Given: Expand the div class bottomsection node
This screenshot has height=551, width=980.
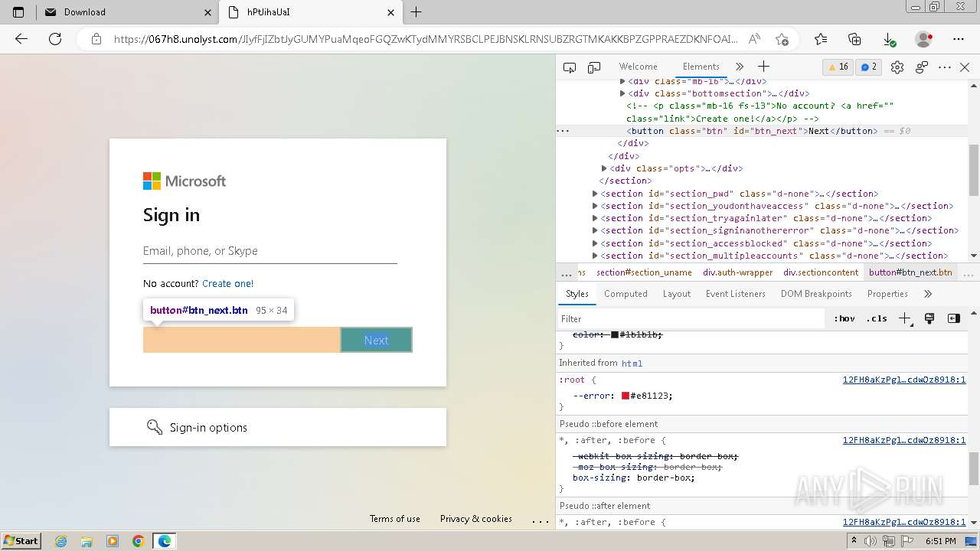Looking at the screenshot, I should pyautogui.click(x=622, y=93).
